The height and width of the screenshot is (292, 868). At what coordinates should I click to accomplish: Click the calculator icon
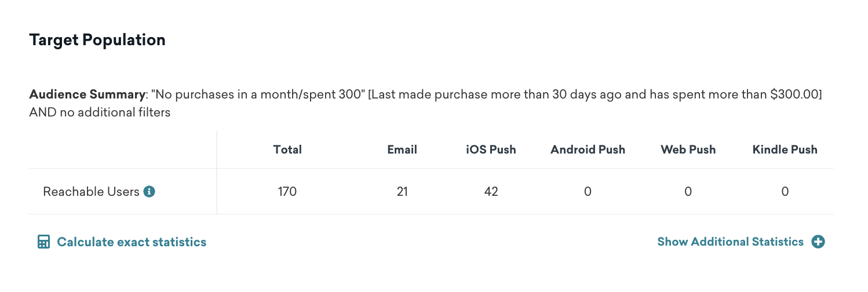pyautogui.click(x=43, y=242)
